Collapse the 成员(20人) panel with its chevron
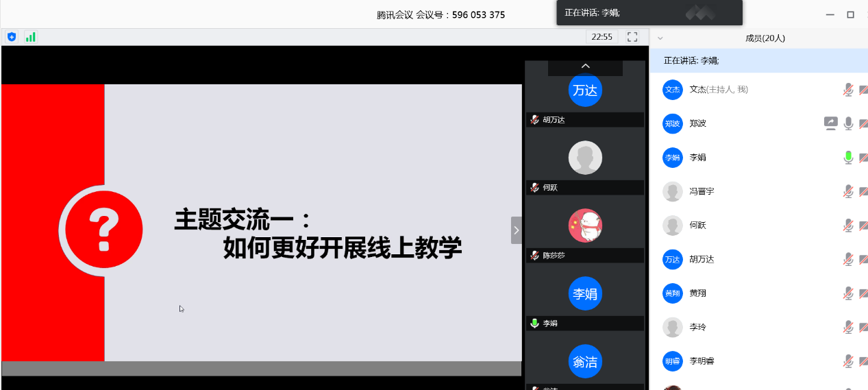 click(x=660, y=38)
